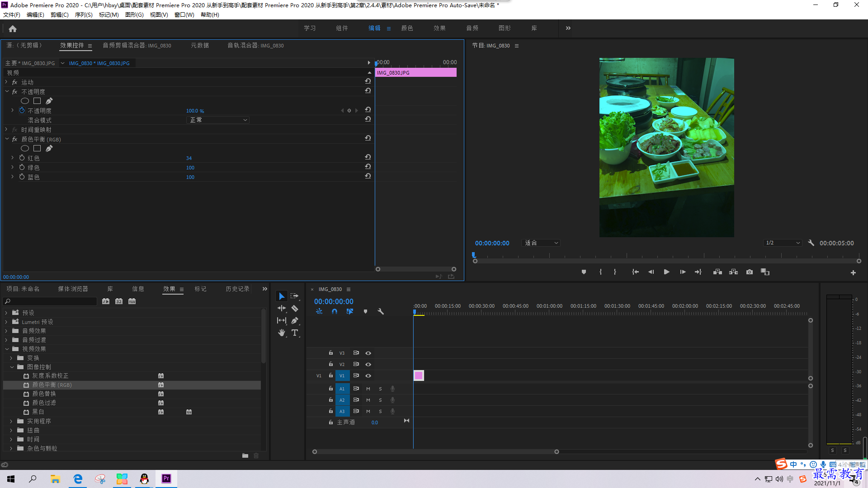This screenshot has width=868, height=488.
Task: Open the 序列(S) menu
Action: 84,15
